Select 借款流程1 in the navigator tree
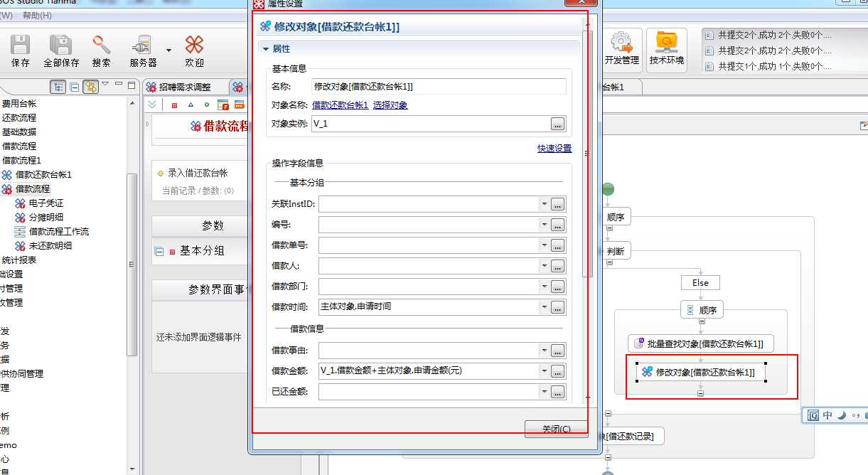Image resolution: width=868 pixels, height=475 pixels. coord(22,160)
